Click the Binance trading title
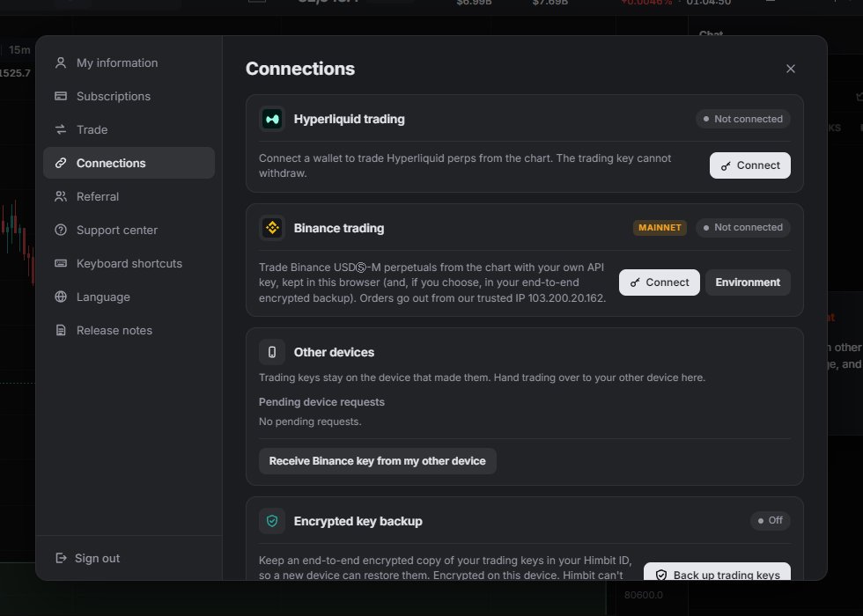This screenshot has height=616, width=863. point(338,228)
